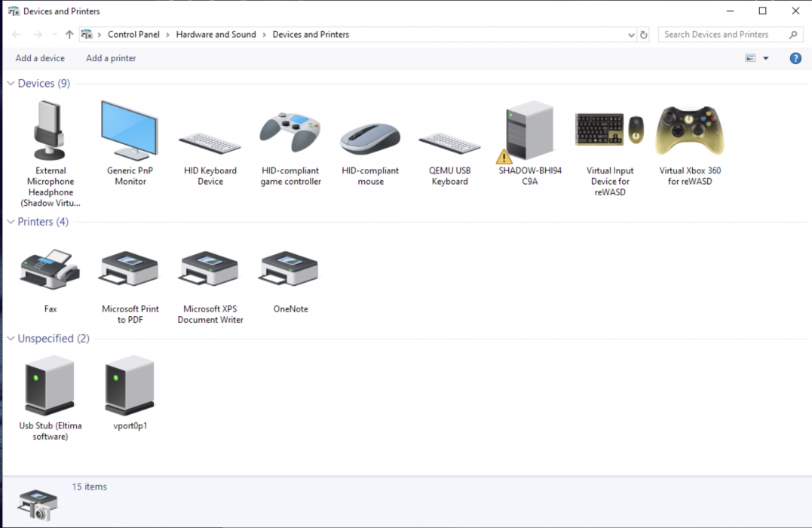Viewport: 812px width, 528px height.
Task: Click the SHADOW-BHI94C9A name label
Action: [x=530, y=176]
